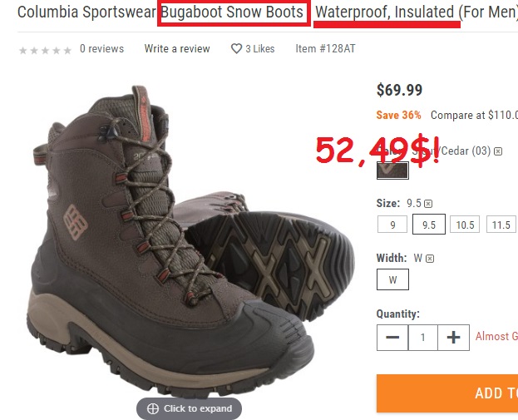Viewport: 518px width, 420px height.
Task: Remove size 9.5 selection x icon
Action: (x=428, y=204)
